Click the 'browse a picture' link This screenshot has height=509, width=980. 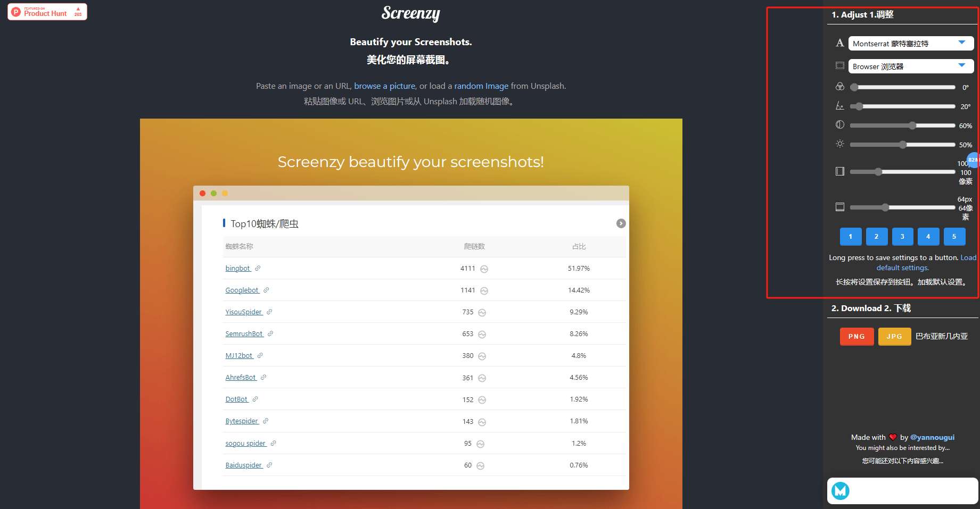pos(384,86)
